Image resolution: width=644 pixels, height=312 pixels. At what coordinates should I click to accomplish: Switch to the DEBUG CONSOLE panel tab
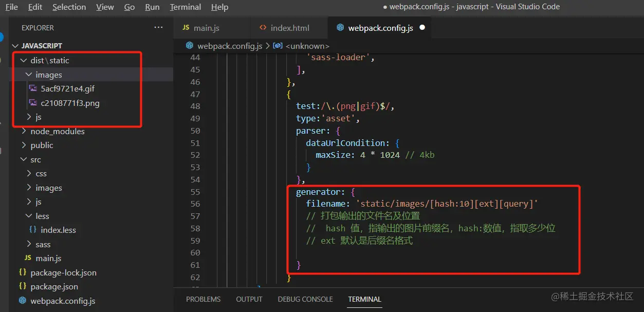point(305,299)
